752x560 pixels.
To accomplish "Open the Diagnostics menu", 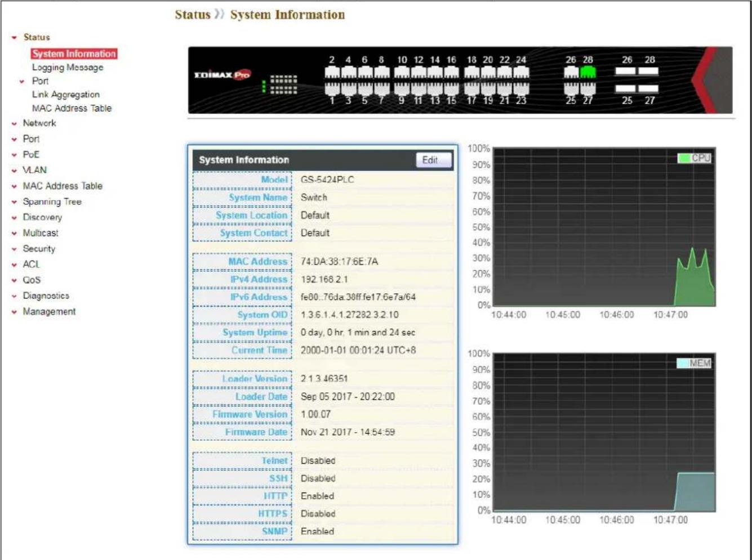I will click(46, 296).
